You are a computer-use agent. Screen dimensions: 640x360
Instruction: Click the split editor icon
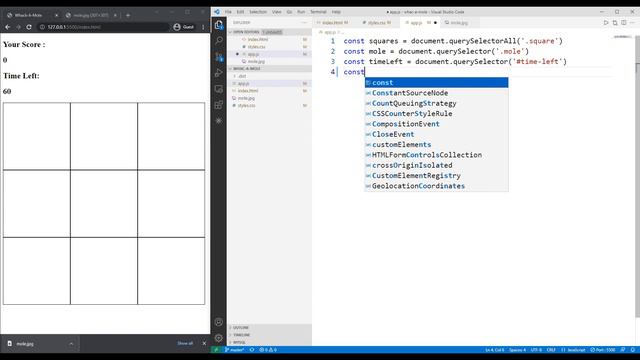click(x=624, y=23)
